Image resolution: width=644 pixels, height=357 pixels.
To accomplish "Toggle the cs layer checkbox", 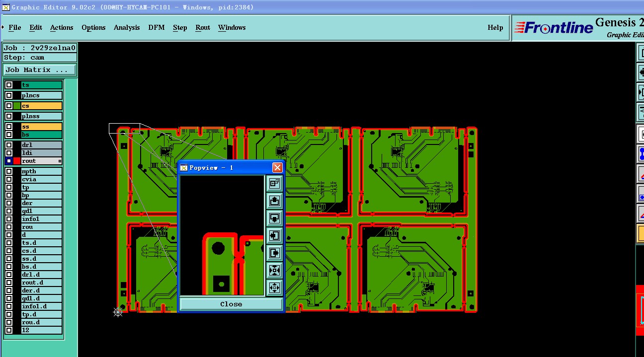I will point(9,106).
